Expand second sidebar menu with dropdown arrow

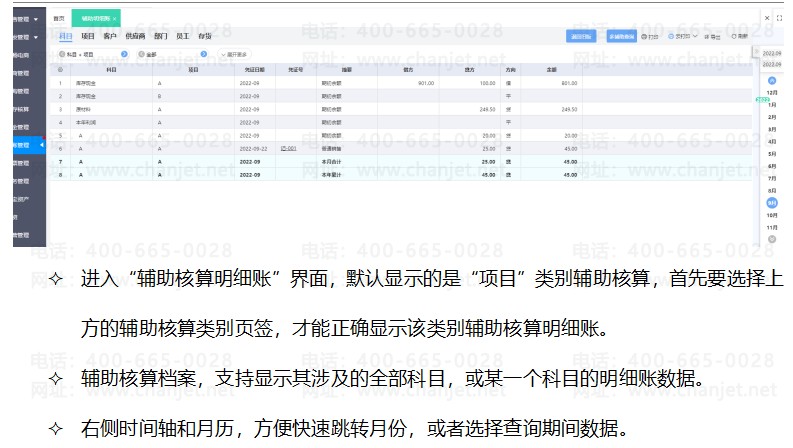click(36, 37)
